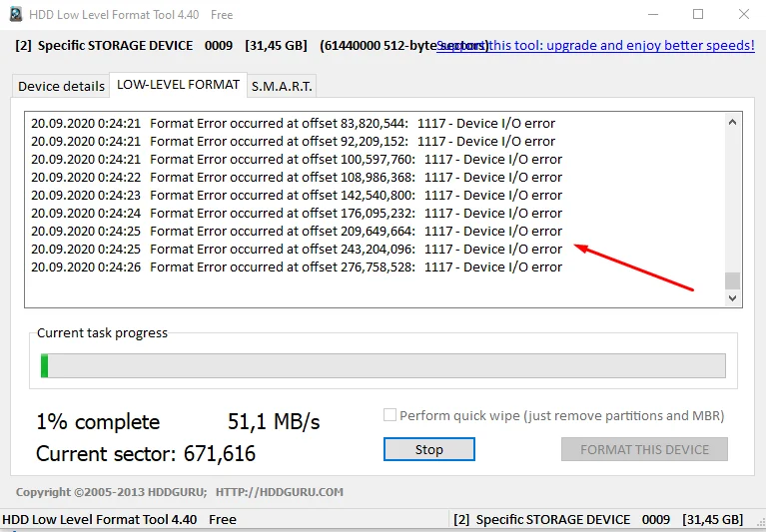Click the Copyright ©2005-2013 HDDGURU text

(112, 492)
